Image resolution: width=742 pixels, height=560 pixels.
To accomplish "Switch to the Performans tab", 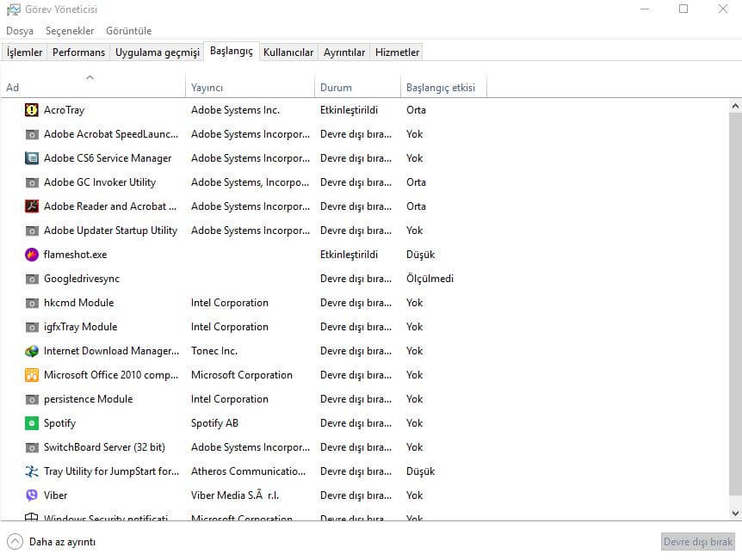I will coord(78,52).
